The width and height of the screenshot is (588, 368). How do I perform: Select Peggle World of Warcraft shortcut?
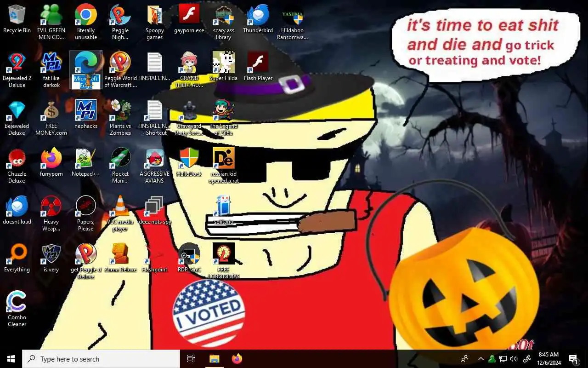pos(120,70)
